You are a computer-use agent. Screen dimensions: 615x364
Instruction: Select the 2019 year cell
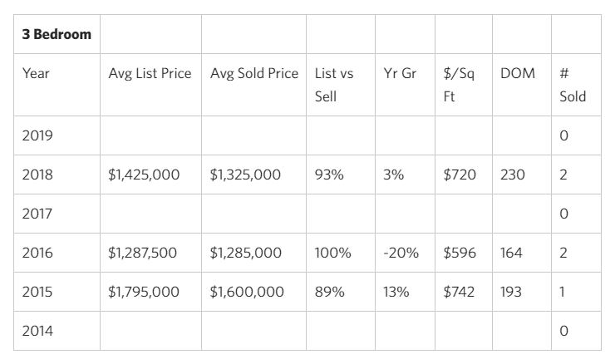[x=37, y=135]
